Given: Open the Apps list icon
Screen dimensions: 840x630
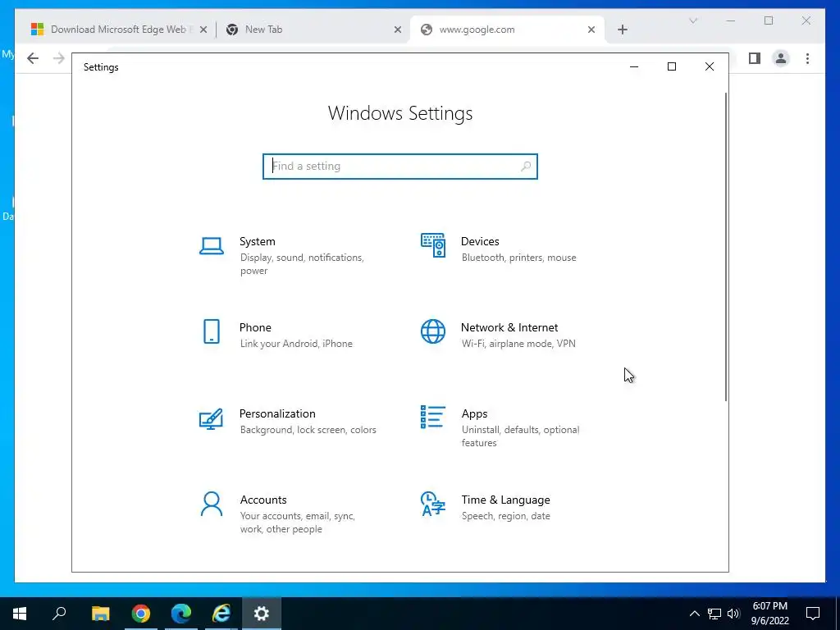Looking at the screenshot, I should (x=433, y=417).
